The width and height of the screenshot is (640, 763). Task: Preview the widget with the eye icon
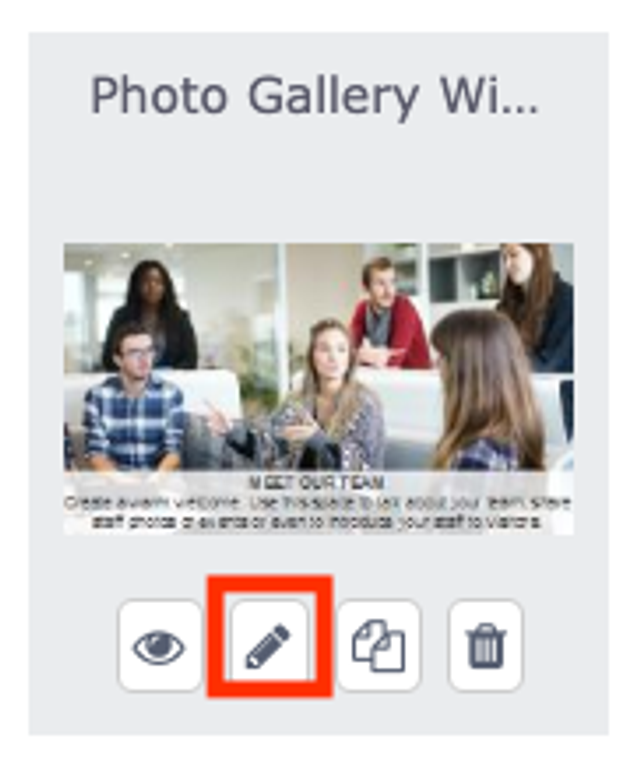click(160, 646)
